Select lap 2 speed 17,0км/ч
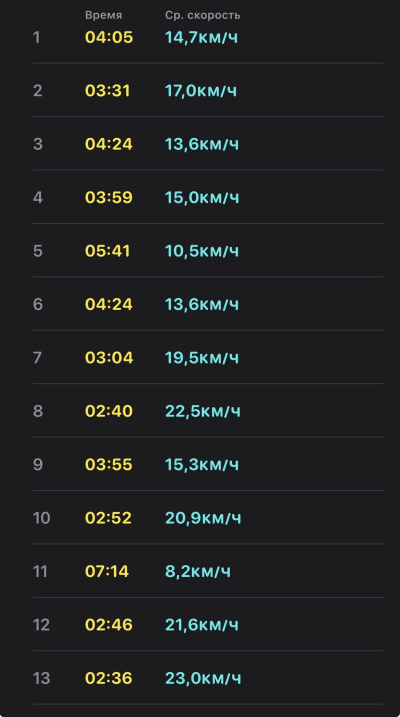Screen dimensions: 400x717 click(x=201, y=91)
